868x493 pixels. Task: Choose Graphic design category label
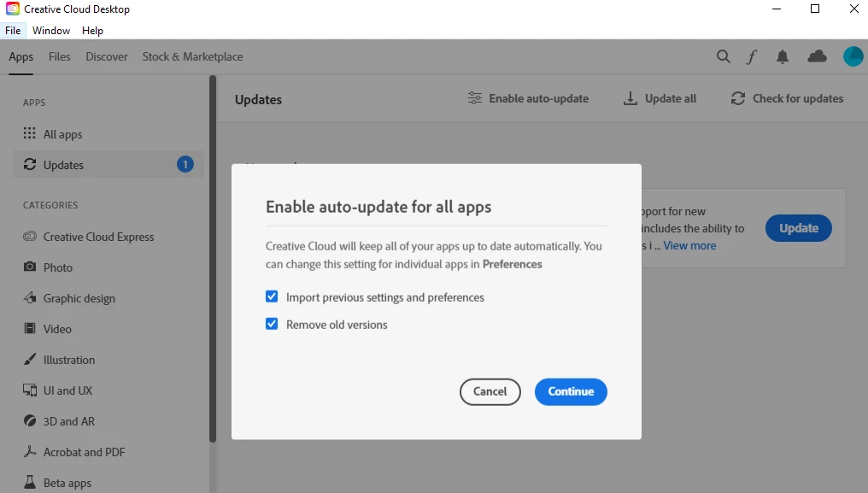coord(79,298)
